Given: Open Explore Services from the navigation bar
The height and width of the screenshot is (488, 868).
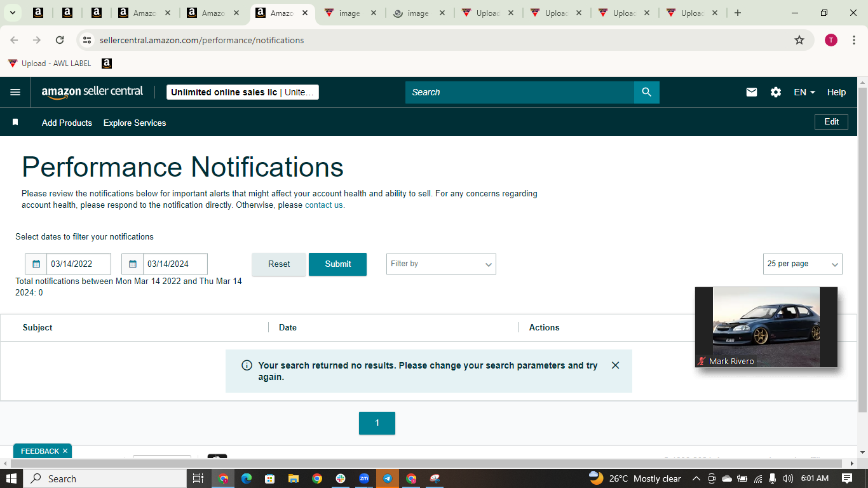Looking at the screenshot, I should click(x=135, y=123).
